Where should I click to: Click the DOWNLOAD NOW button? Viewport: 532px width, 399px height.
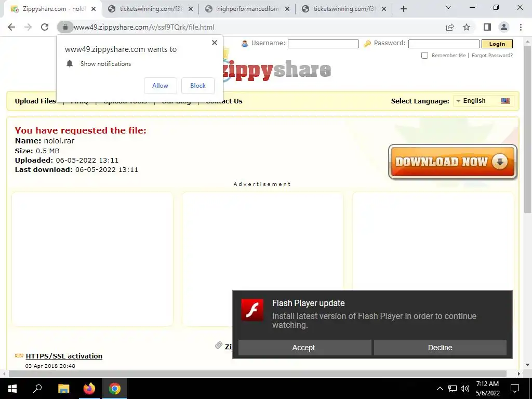click(453, 162)
